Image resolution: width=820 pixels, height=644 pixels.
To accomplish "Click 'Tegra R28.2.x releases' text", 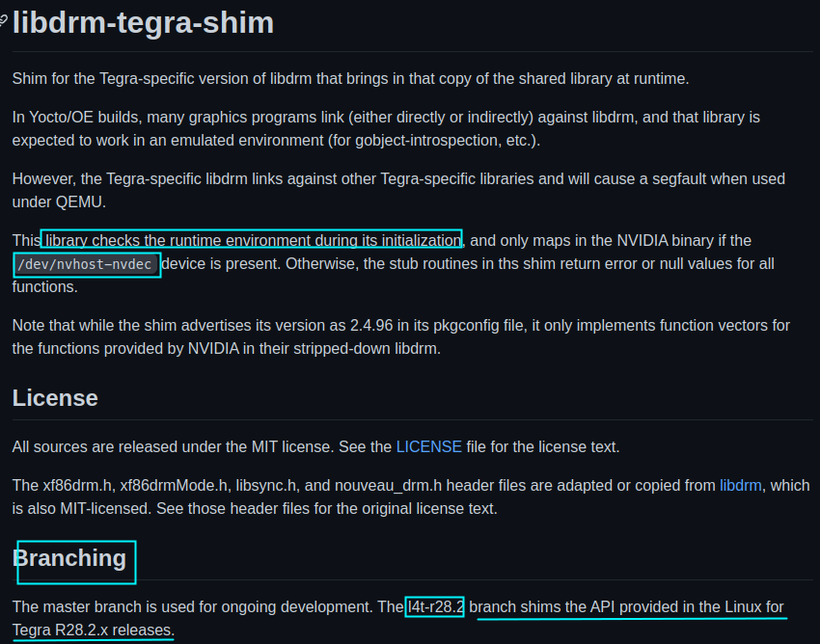I will [x=92, y=631].
